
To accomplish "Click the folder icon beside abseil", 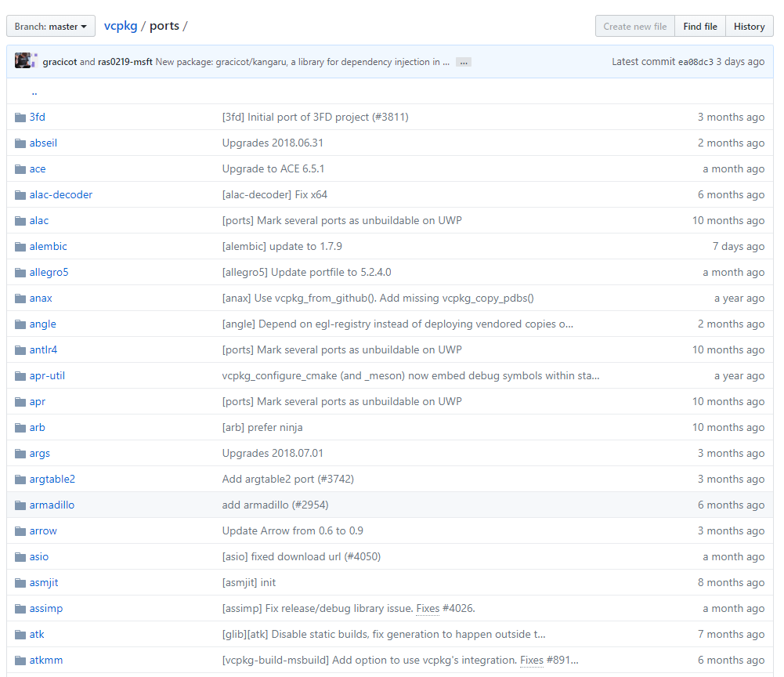I will [x=20, y=143].
